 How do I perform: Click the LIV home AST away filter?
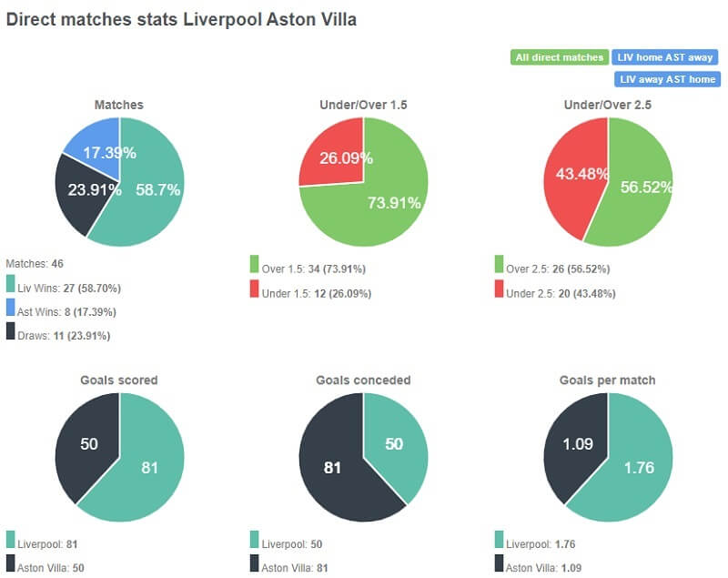[x=665, y=57]
